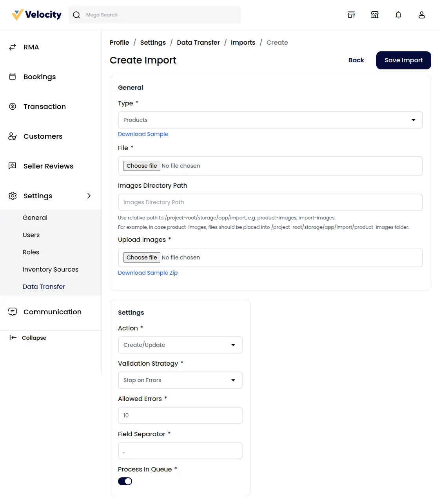This screenshot has width=439, height=504.
Task: Click the storefront icon in header
Action: coord(351,15)
